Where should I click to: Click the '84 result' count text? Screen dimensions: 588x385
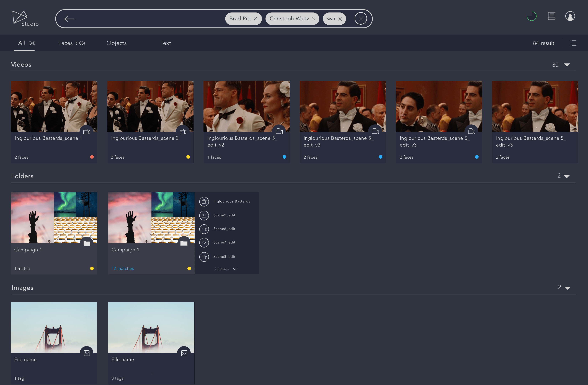tap(543, 43)
